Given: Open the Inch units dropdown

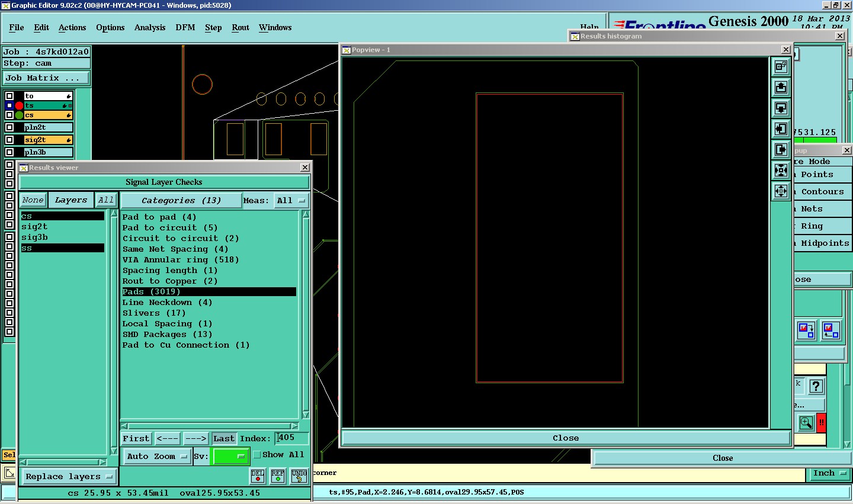Looking at the screenshot, I should click(x=829, y=473).
